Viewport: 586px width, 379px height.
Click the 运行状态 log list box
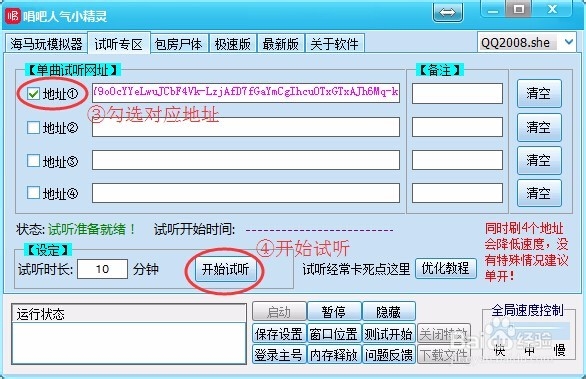pos(129,334)
